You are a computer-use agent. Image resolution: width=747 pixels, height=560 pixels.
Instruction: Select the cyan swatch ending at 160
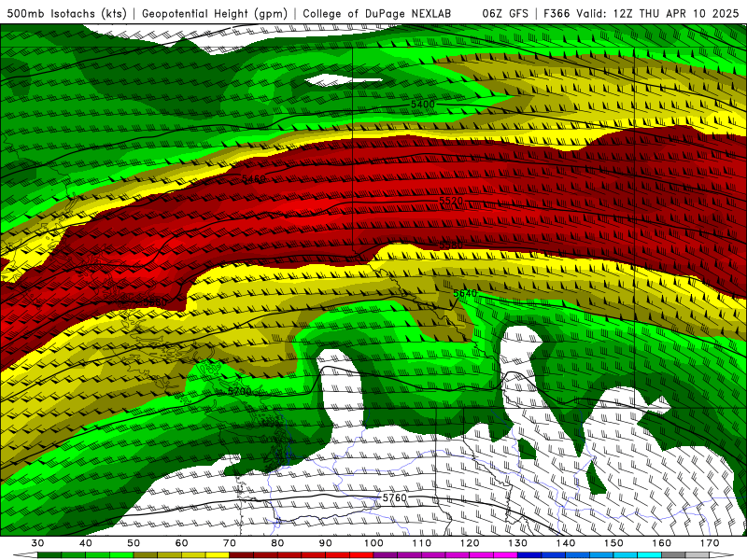pos(649,555)
